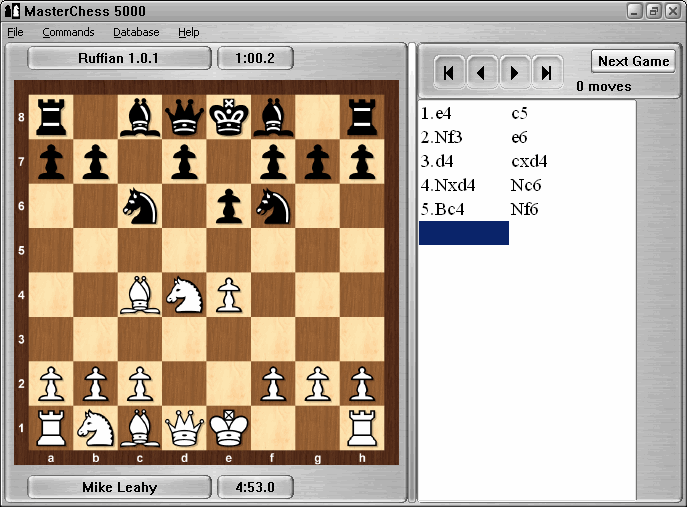Select the white pawn on e4
687x507 pixels.
230,295
